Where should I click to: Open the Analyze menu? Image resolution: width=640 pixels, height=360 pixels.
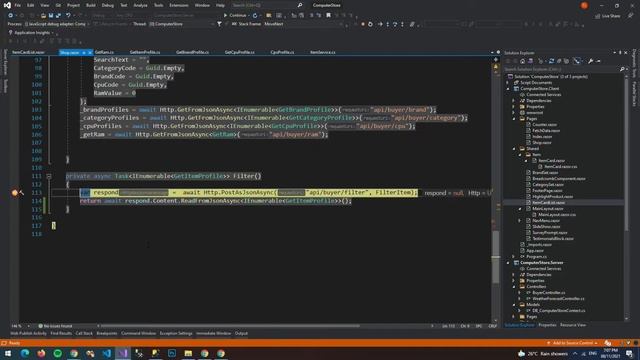[140, 5]
